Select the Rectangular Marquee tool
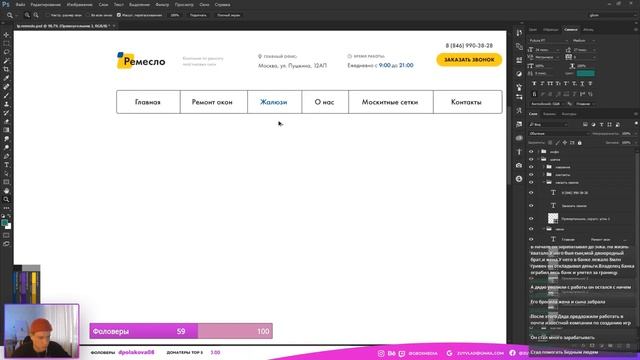Image resolution: width=640 pixels, height=360 pixels. (x=6, y=44)
